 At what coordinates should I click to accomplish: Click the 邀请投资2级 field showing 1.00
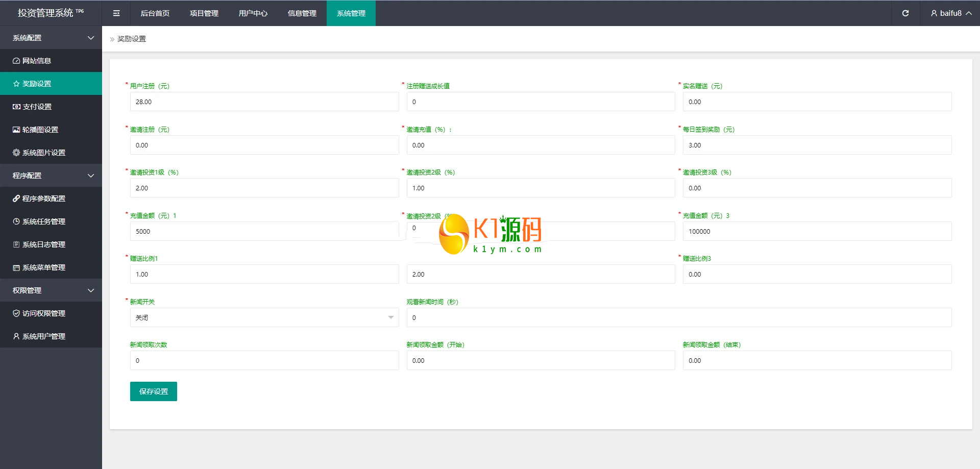pos(541,188)
